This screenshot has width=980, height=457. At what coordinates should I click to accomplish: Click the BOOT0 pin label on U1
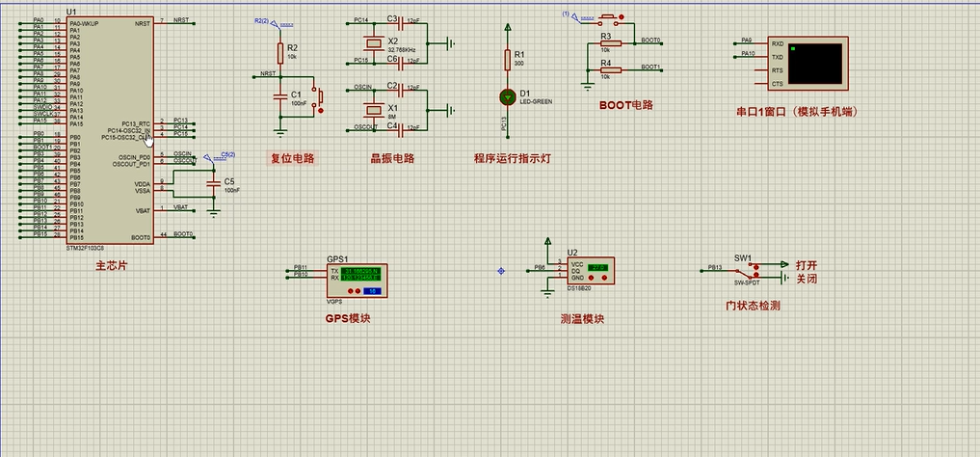[141, 237]
